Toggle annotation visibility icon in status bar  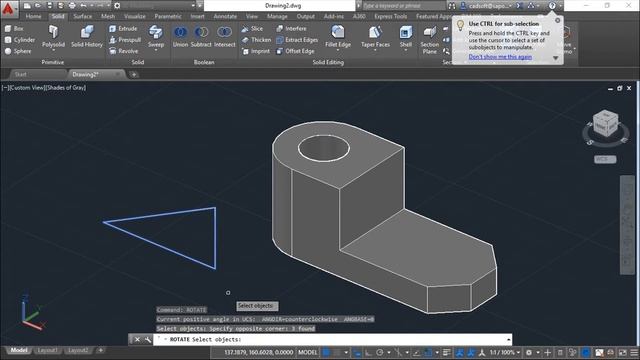(x=460, y=352)
